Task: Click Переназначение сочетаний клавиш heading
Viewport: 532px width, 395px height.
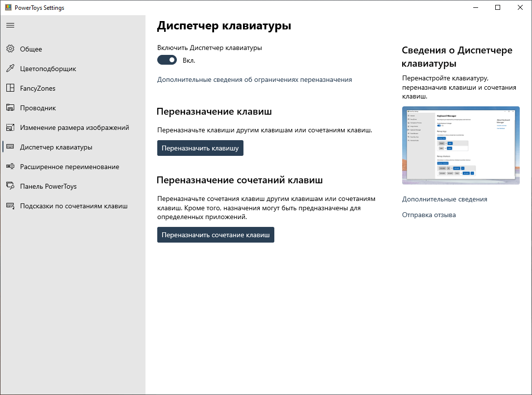Action: [240, 180]
